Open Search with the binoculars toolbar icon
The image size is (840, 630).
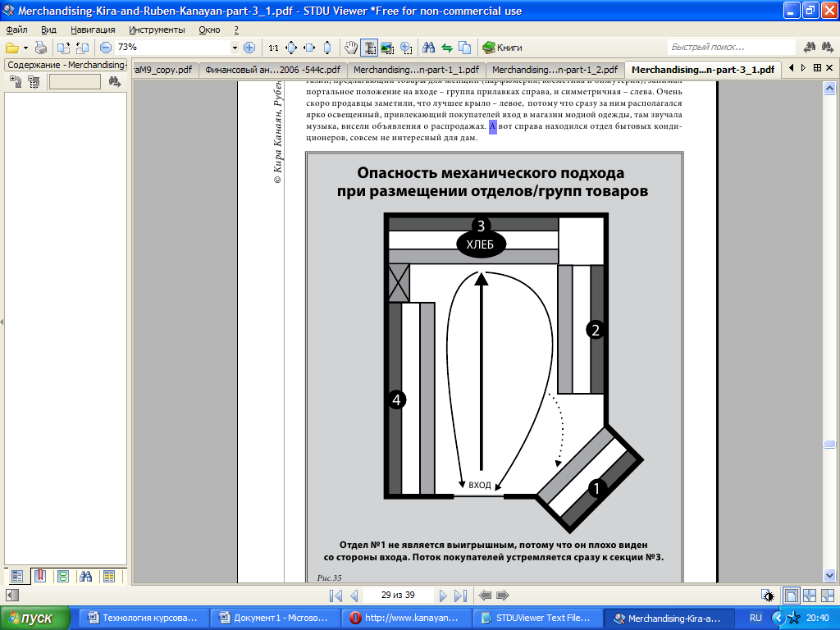(x=428, y=48)
